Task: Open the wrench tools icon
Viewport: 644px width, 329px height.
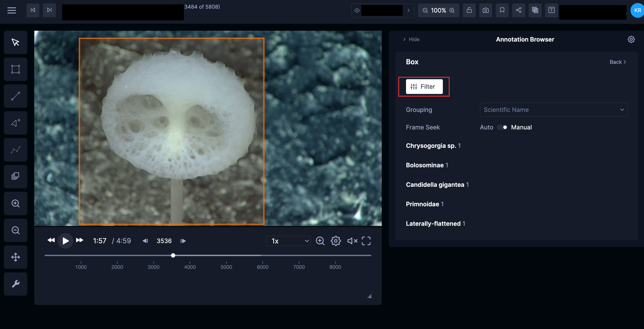Action: (15, 284)
